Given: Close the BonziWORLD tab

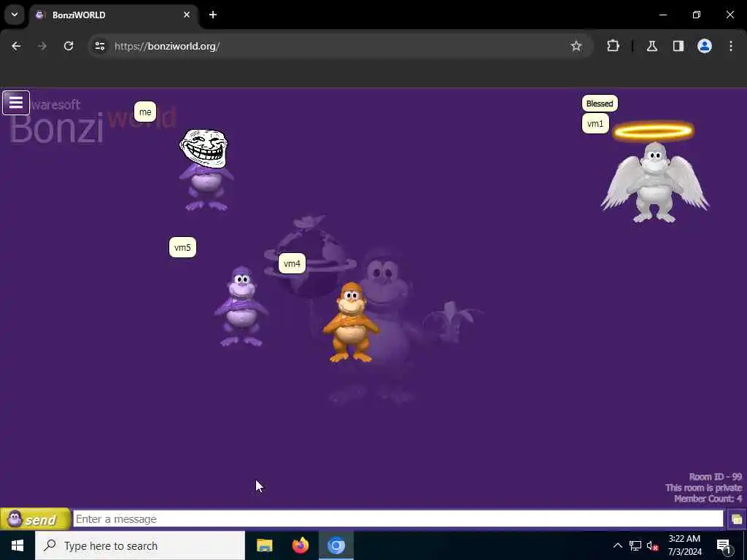Looking at the screenshot, I should click(187, 15).
